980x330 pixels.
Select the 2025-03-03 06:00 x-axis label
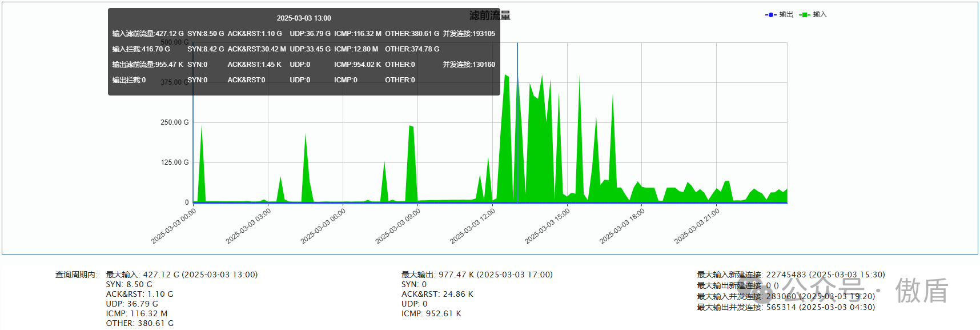pos(324,226)
